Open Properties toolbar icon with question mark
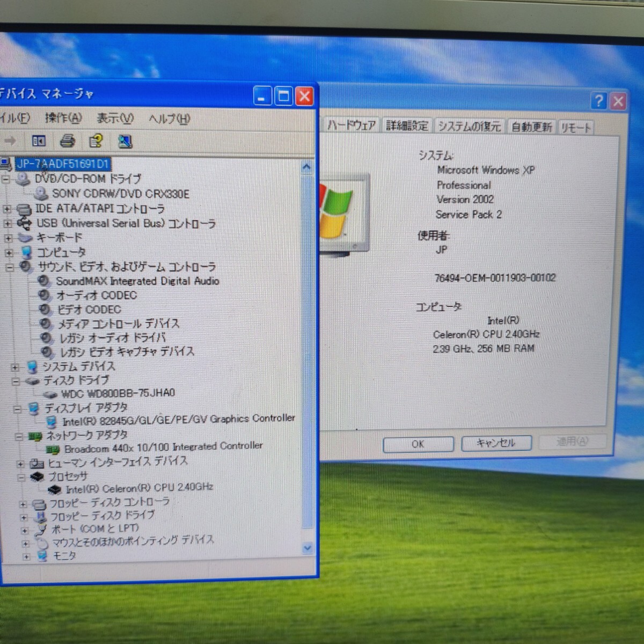The height and width of the screenshot is (644, 644). [x=96, y=141]
